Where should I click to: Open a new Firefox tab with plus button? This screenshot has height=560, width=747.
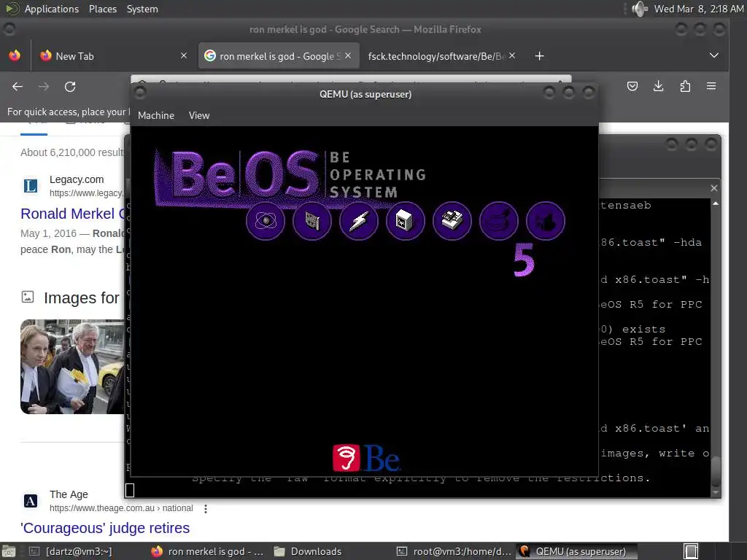(539, 56)
